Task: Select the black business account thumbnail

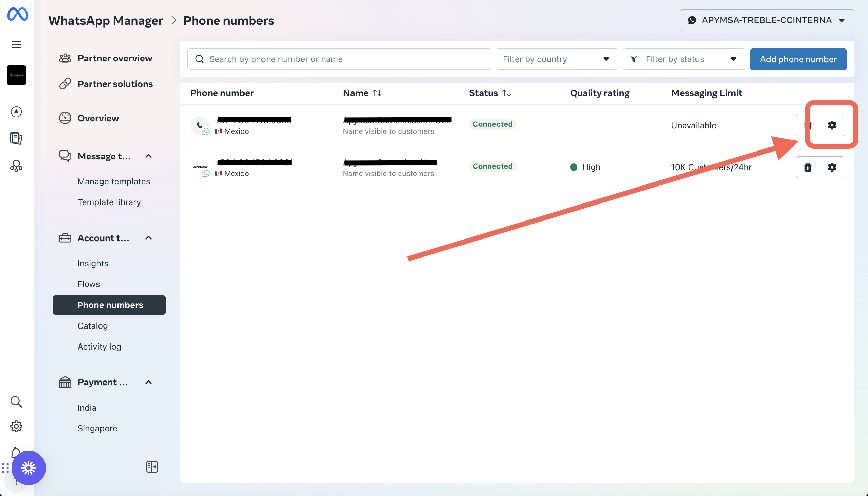Action: [x=16, y=75]
